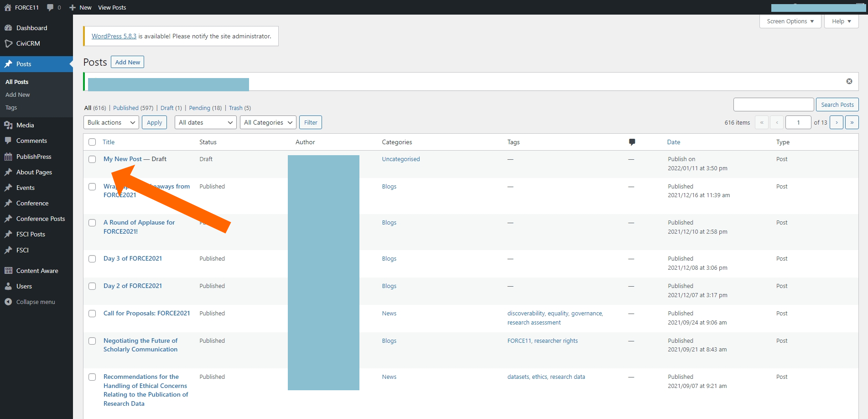Collapse menu arrow icon in sidebar
Image resolution: width=868 pixels, height=419 pixels.
[8, 302]
